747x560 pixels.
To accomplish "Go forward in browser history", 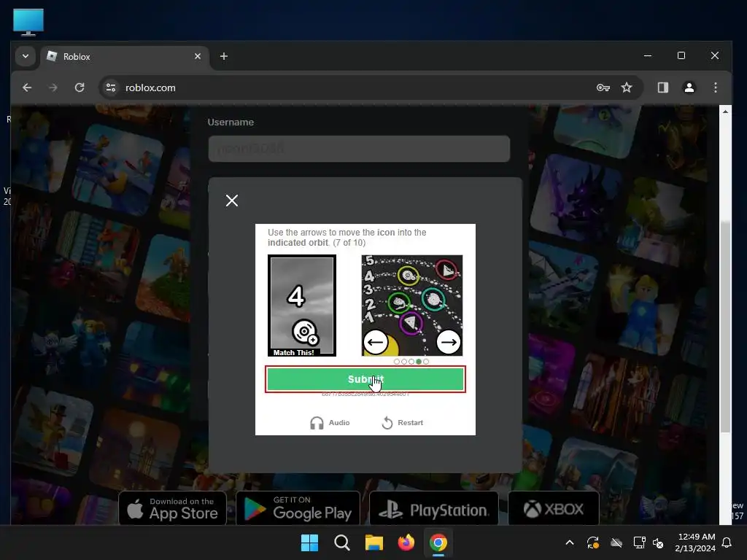I will coord(53,87).
